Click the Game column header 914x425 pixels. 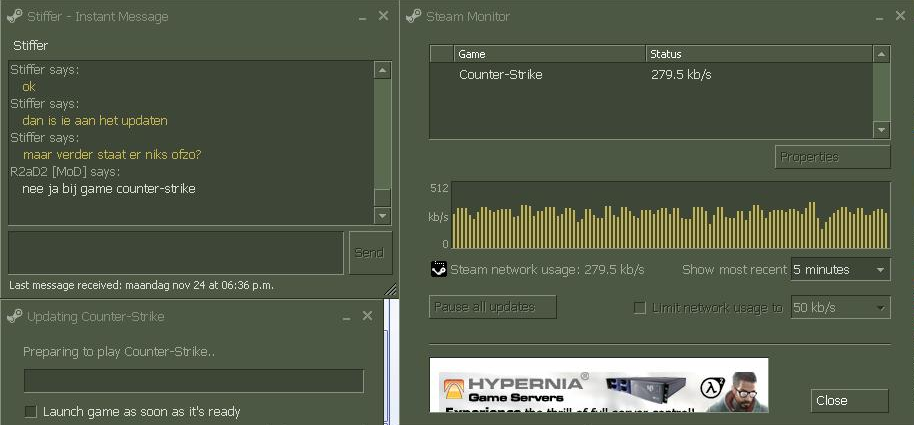pyautogui.click(x=550, y=54)
